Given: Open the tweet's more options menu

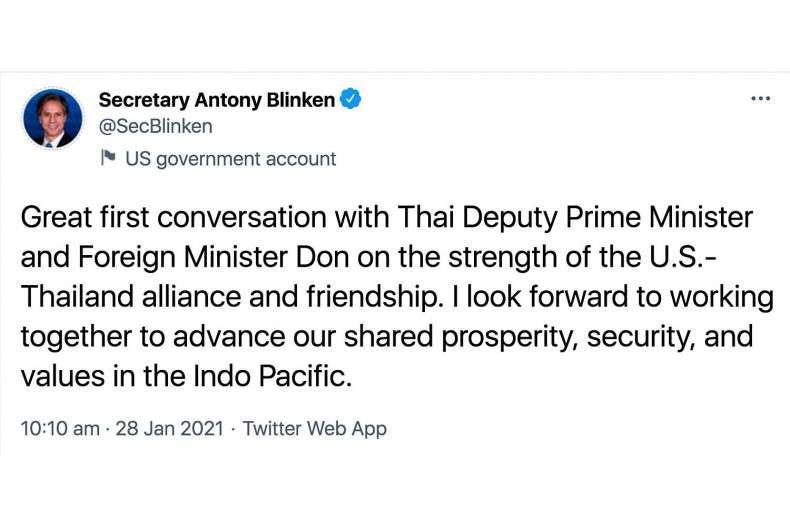Looking at the screenshot, I should [760, 99].
